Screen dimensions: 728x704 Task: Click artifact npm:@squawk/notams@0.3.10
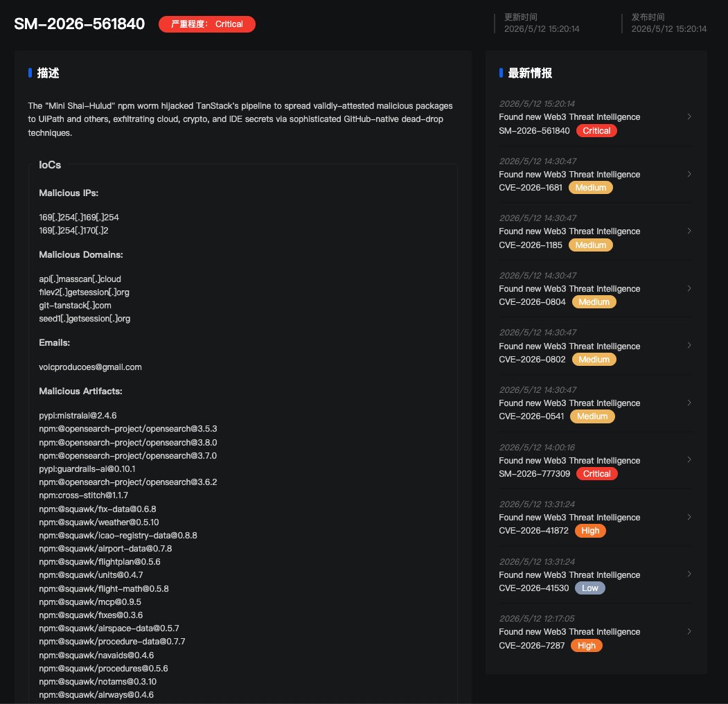98,682
